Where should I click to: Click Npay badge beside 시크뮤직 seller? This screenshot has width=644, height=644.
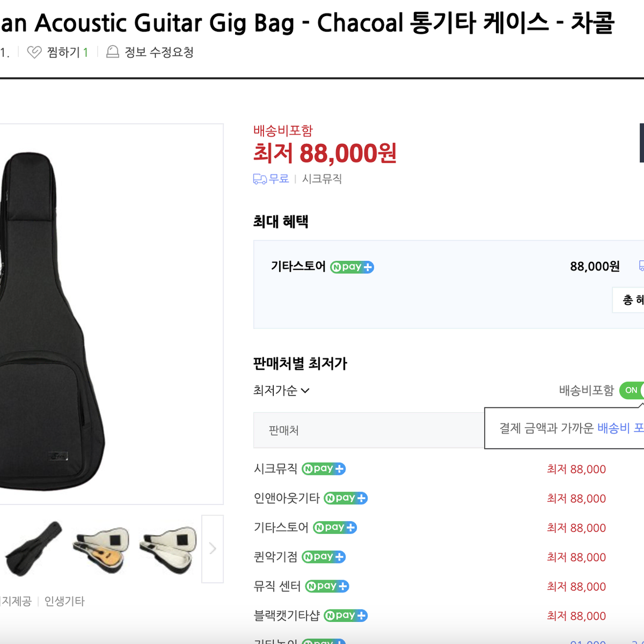(x=324, y=469)
